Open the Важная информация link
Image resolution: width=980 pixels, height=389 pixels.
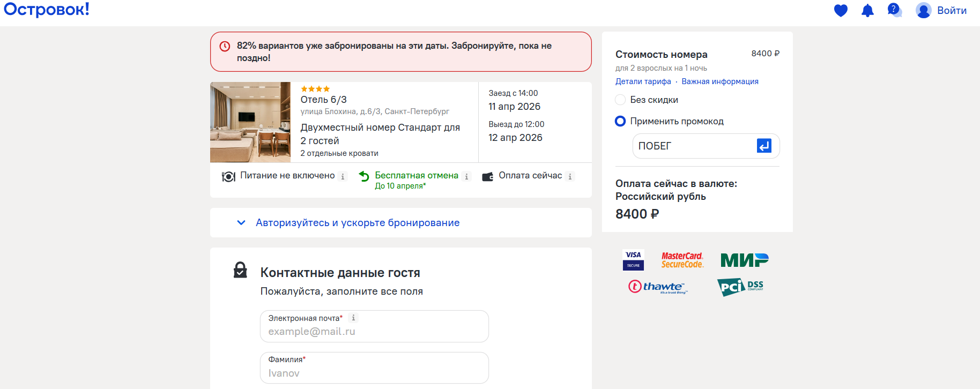[x=720, y=81]
